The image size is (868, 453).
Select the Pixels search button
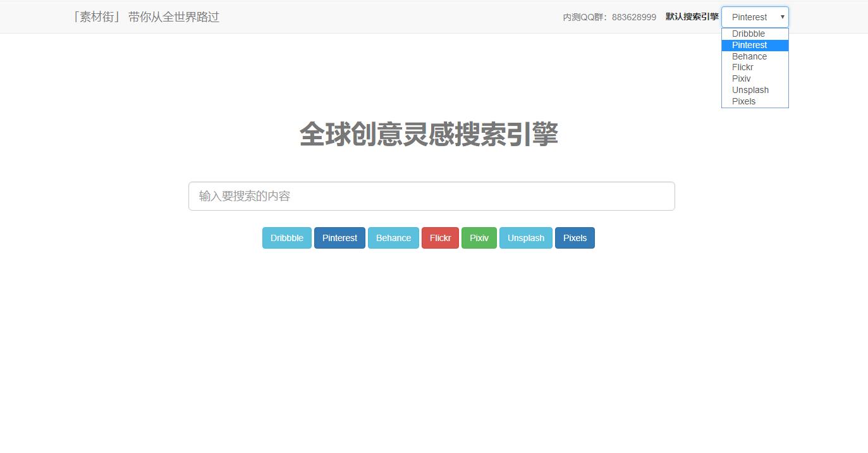tap(574, 237)
